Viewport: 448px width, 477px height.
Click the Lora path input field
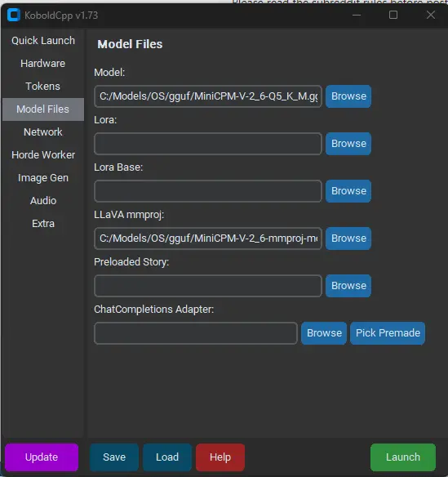[x=208, y=144]
